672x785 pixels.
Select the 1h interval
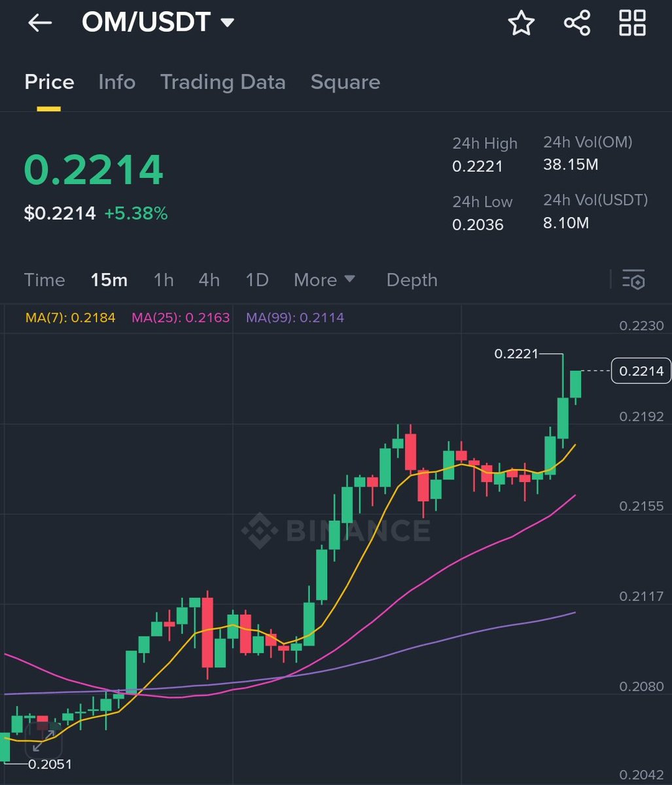(x=164, y=280)
